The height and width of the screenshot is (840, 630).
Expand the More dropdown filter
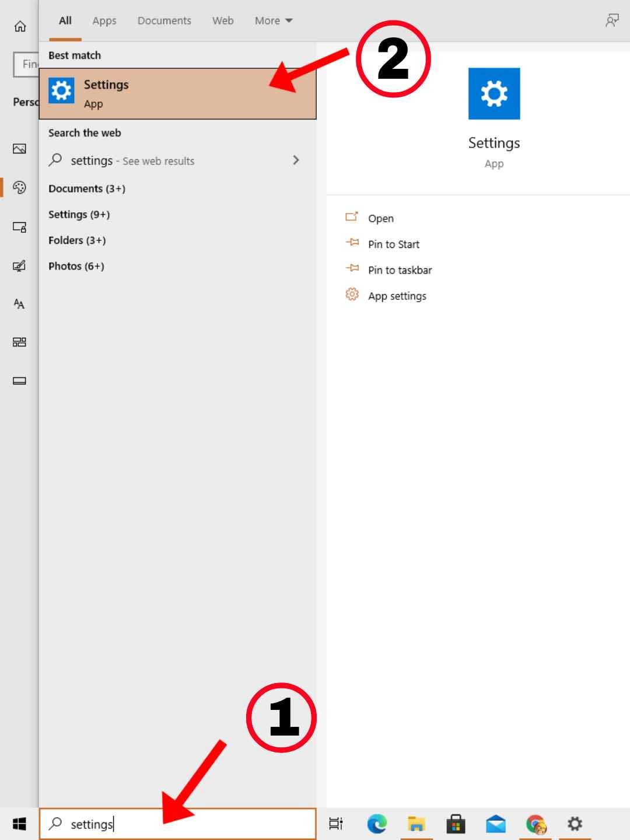pos(274,21)
